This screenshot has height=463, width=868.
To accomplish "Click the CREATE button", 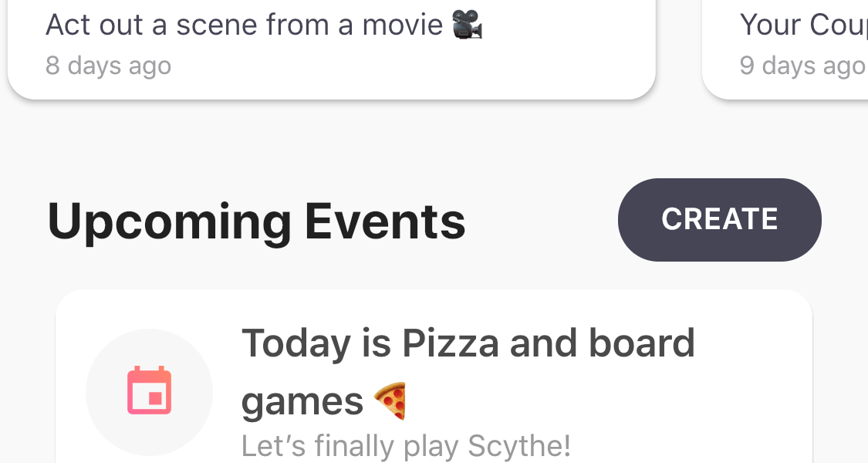I will tap(719, 220).
